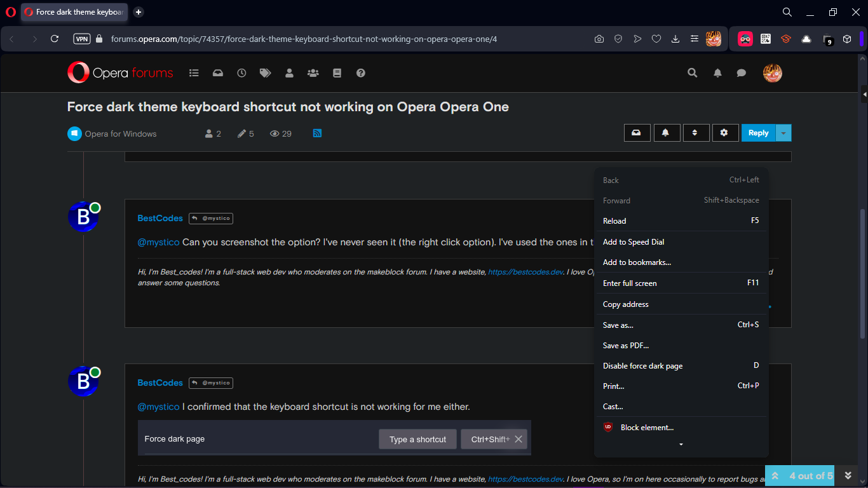This screenshot has height=488, width=868.
Task: Toggle Disable force dark page entry
Action: point(681,366)
